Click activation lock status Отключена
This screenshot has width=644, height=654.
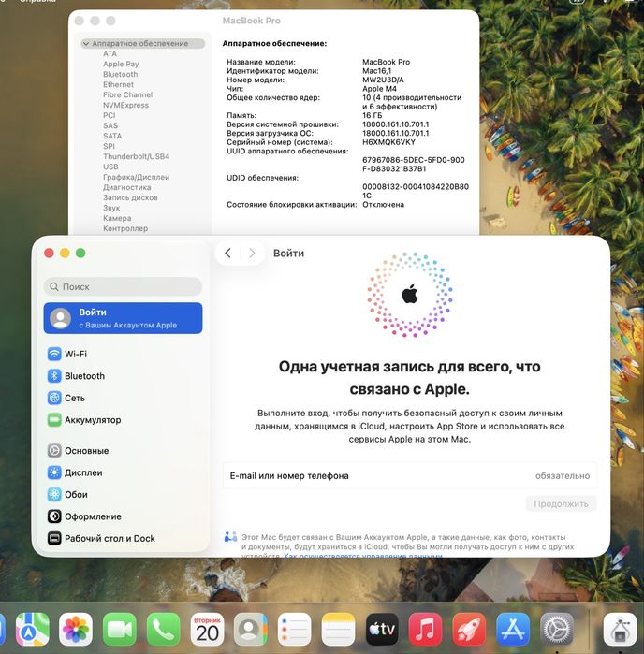click(383, 205)
